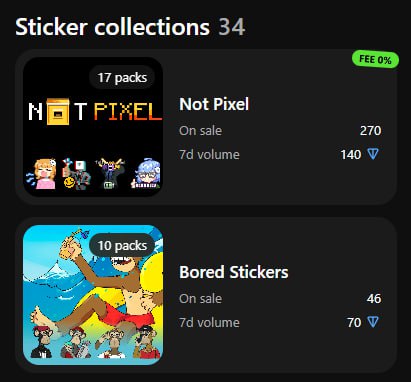The image size is (411, 382).
Task: Click the crying girl pixel sticker
Action: 42,174
